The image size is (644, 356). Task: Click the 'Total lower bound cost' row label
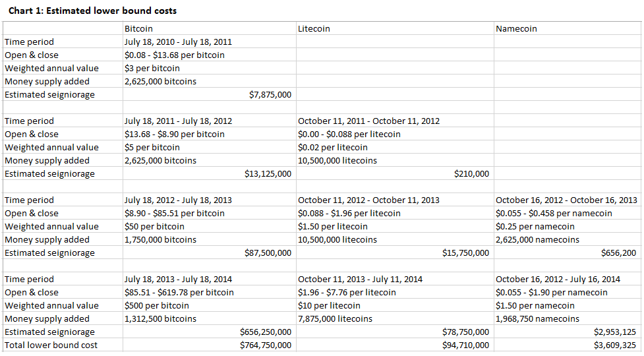[51, 345]
